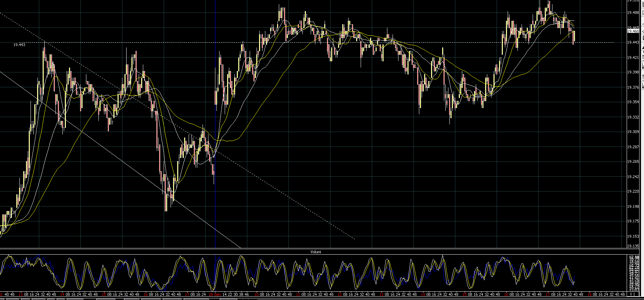Click the red 10 date label on time axis
The width and height of the screenshot is (644, 300).
tap(256, 294)
